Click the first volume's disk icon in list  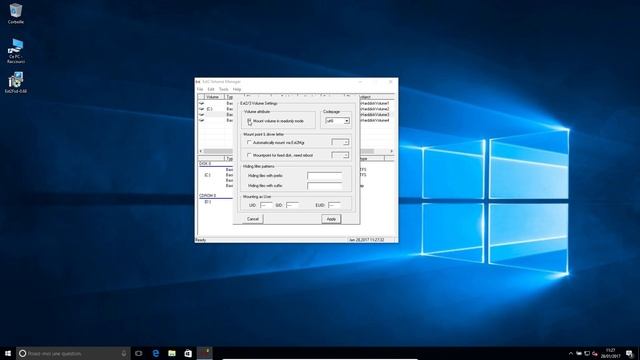201,103
